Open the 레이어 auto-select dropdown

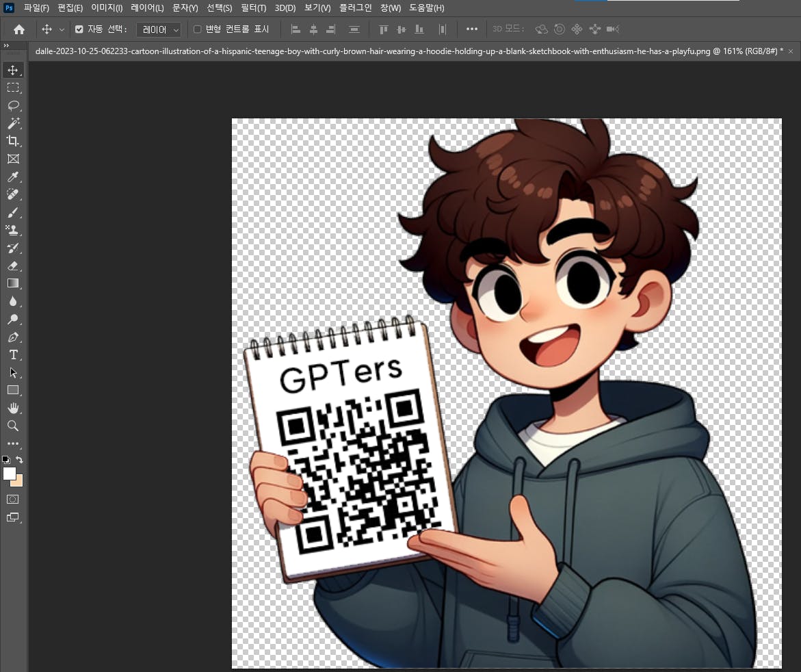[x=159, y=29]
